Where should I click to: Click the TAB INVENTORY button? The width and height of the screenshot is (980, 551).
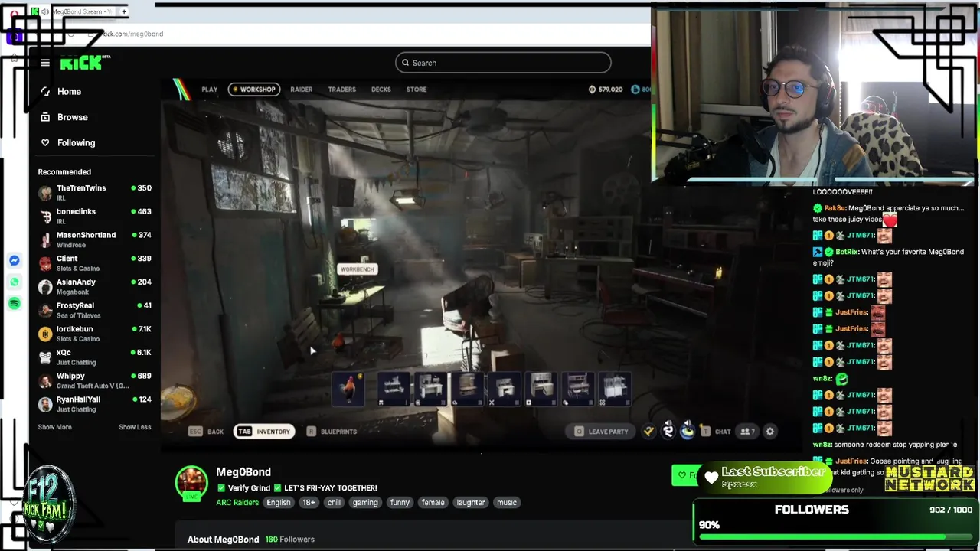pyautogui.click(x=264, y=432)
